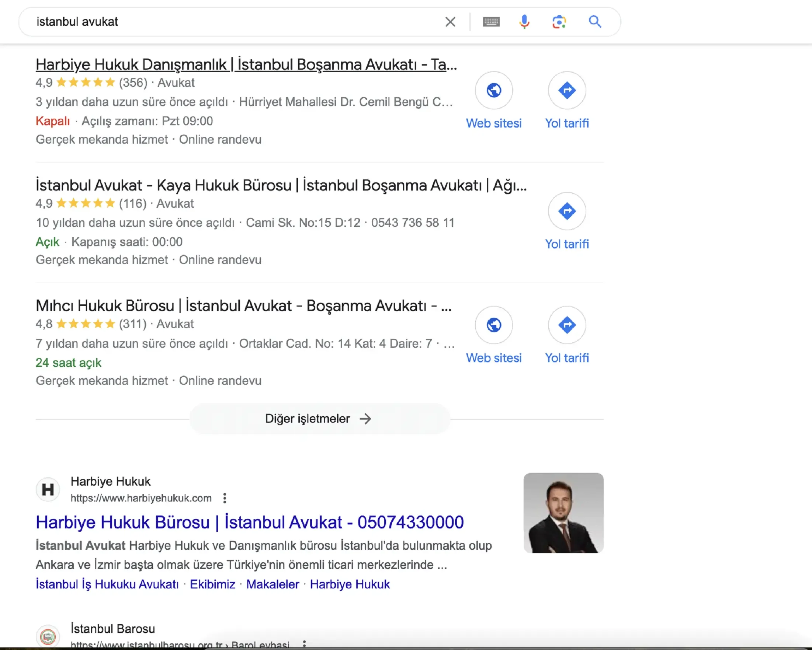812x650 pixels.
Task: Open the on-screen keyboard input tool
Action: (491, 22)
